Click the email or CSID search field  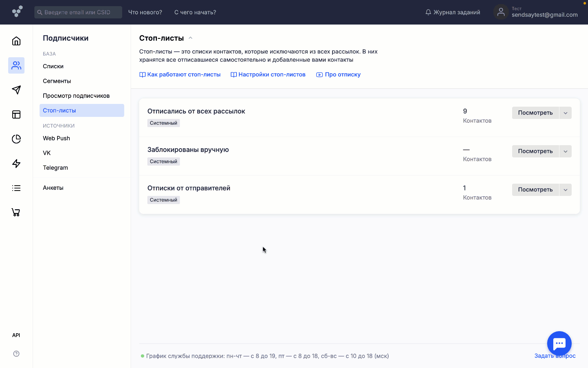[78, 12]
